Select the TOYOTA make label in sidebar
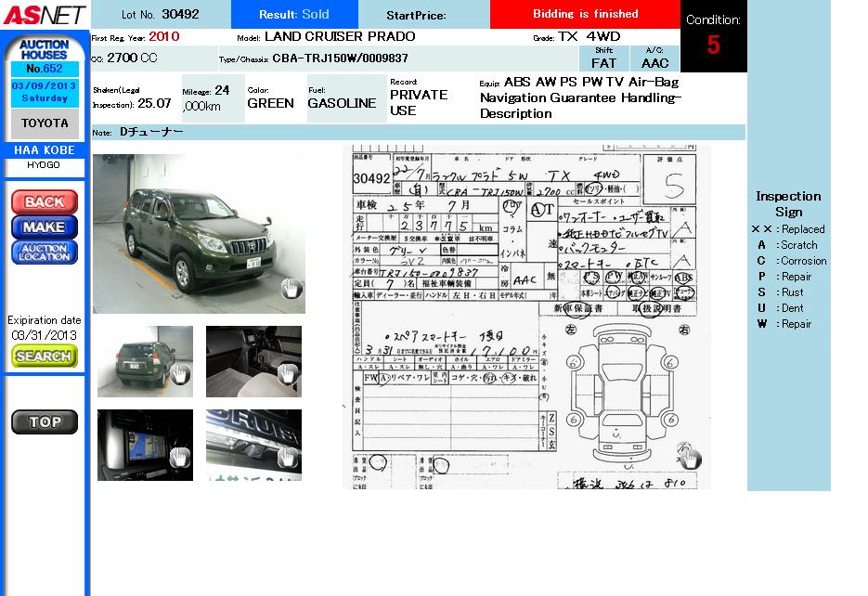 (45, 123)
